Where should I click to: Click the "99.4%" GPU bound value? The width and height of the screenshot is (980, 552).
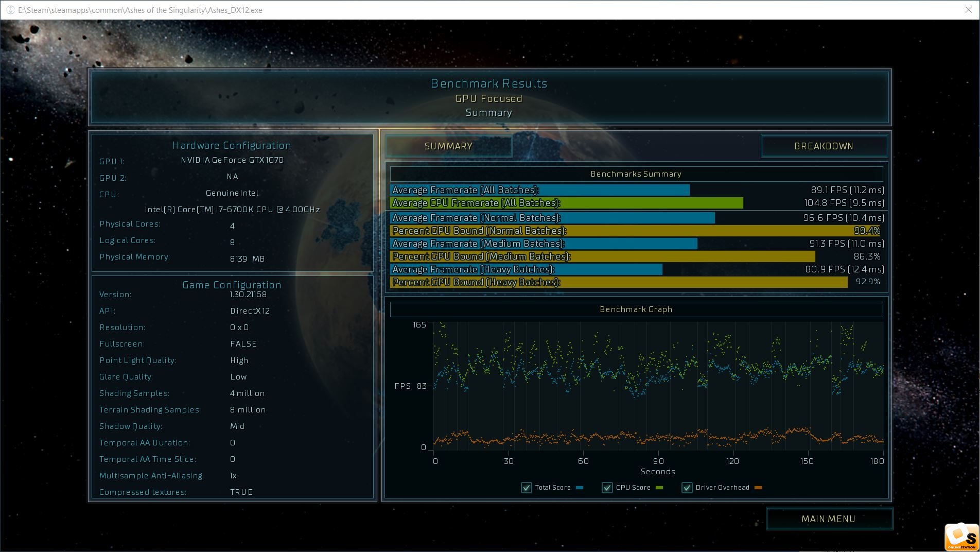click(x=867, y=231)
